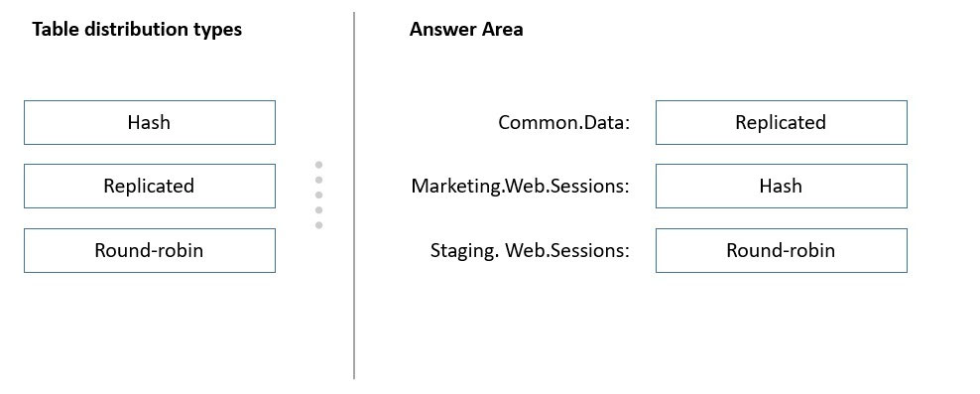Click the Table distribution types heading
This screenshot has height=394, width=980.
137,30
